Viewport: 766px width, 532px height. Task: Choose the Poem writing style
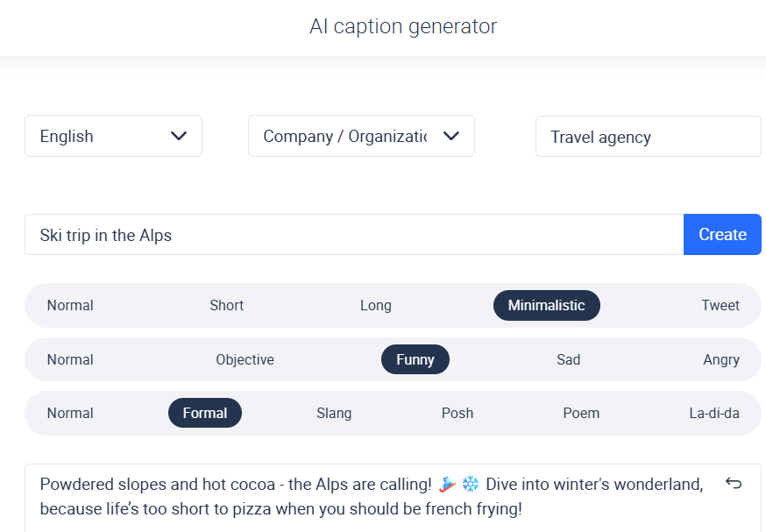tap(581, 413)
